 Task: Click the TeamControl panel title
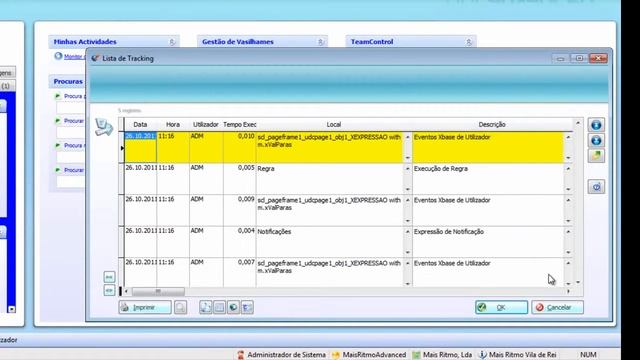pos(372,42)
